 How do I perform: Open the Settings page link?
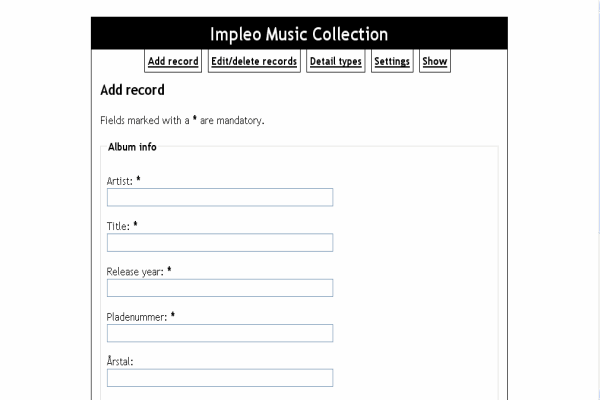coord(392,61)
